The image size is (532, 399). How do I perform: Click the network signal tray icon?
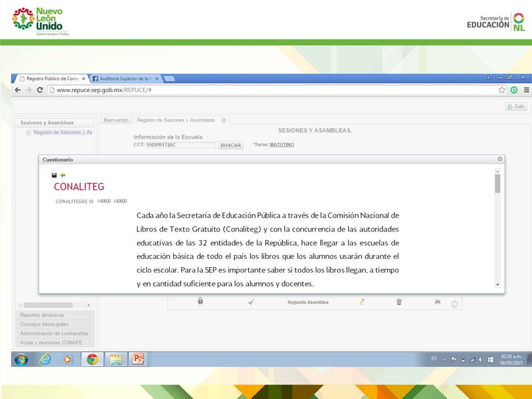pyautogui.click(x=472, y=360)
